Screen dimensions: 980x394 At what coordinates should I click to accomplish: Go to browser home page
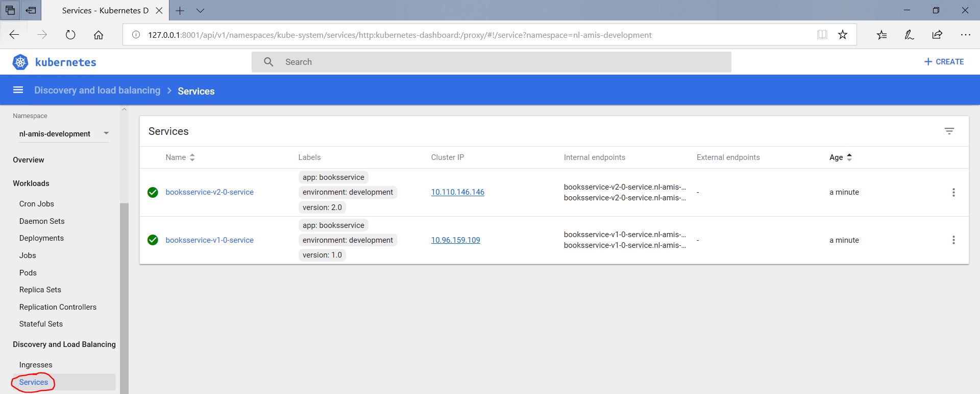click(x=99, y=35)
